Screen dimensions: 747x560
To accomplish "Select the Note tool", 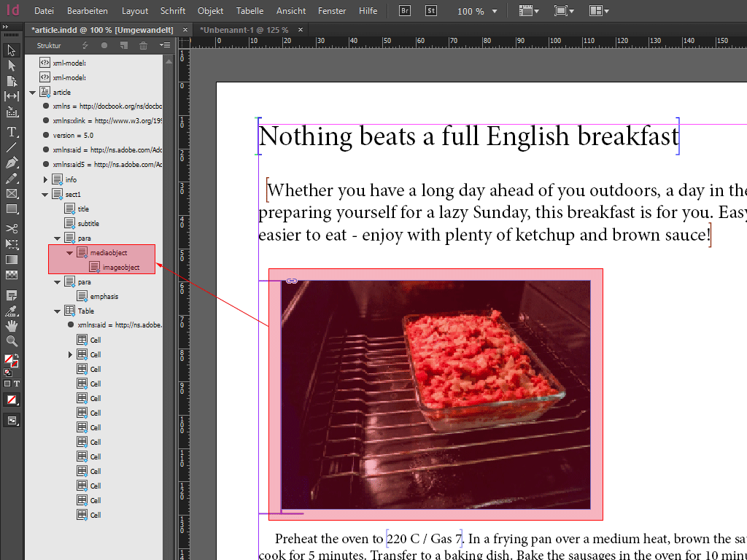I will coord(12,295).
